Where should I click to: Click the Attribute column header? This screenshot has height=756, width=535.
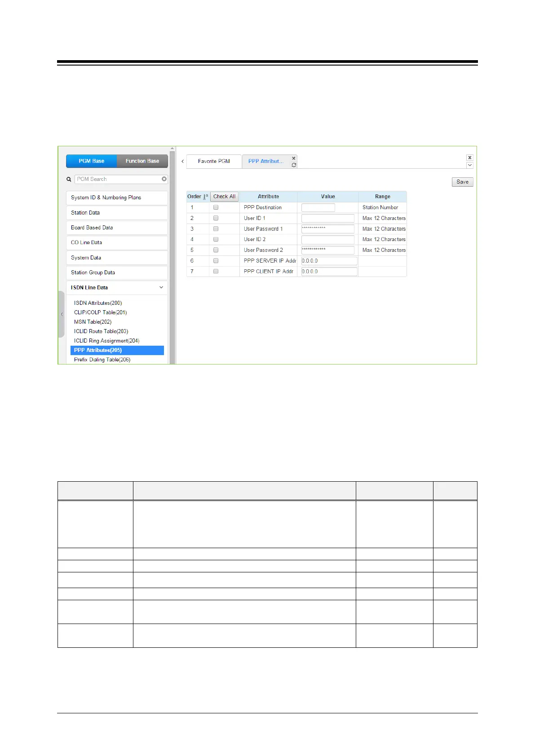pos(269,197)
